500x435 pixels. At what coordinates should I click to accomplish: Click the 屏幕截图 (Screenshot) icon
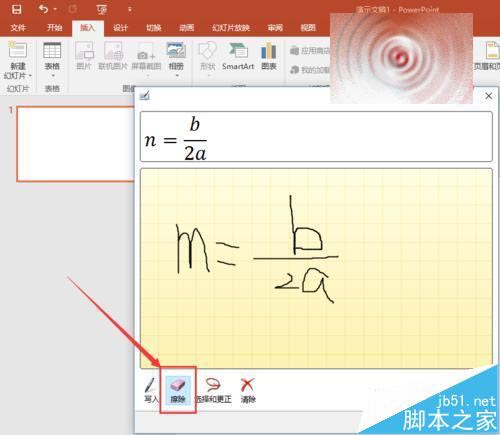tap(146, 51)
